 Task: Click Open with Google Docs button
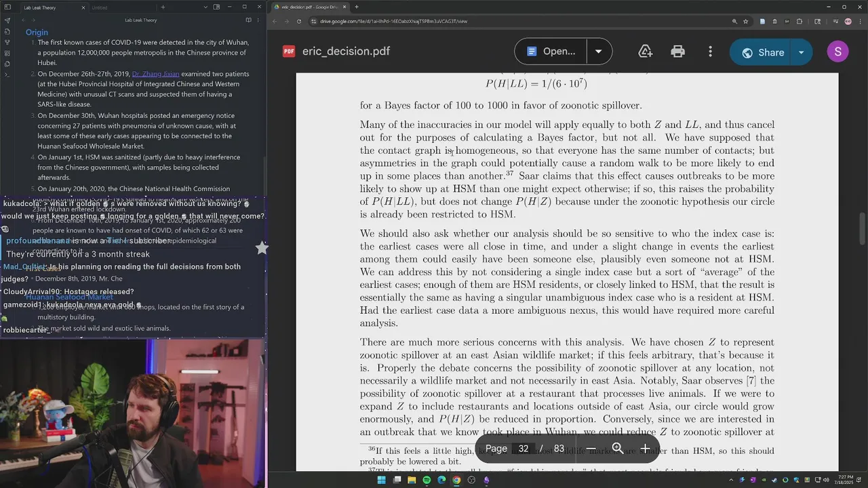pos(550,52)
